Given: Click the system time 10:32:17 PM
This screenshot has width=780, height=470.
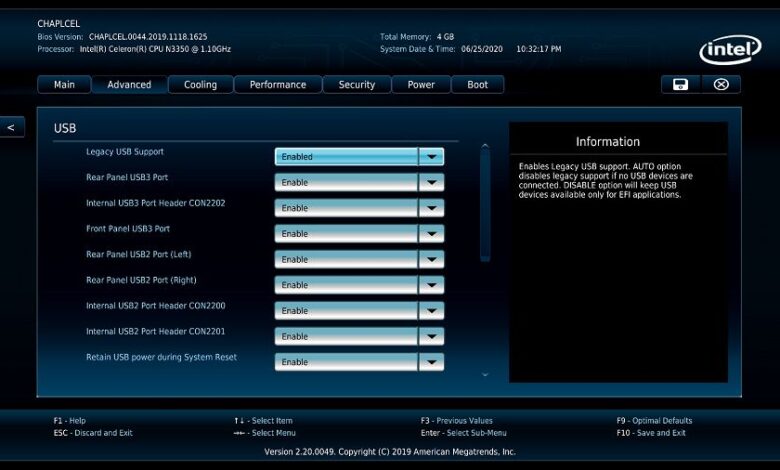Looking at the screenshot, I should 539,49.
